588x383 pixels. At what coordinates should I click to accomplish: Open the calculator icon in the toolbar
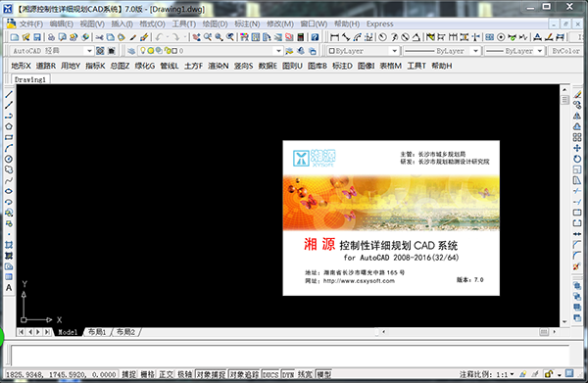click(x=301, y=37)
